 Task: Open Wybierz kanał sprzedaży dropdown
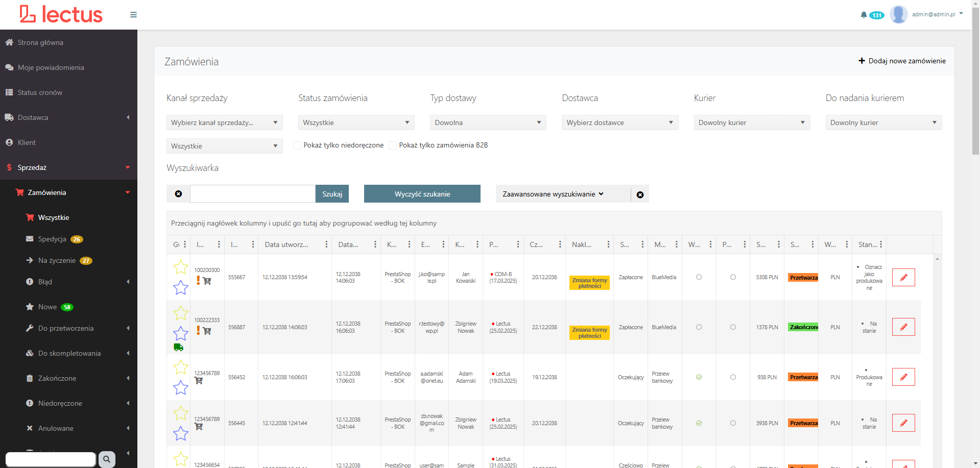224,122
